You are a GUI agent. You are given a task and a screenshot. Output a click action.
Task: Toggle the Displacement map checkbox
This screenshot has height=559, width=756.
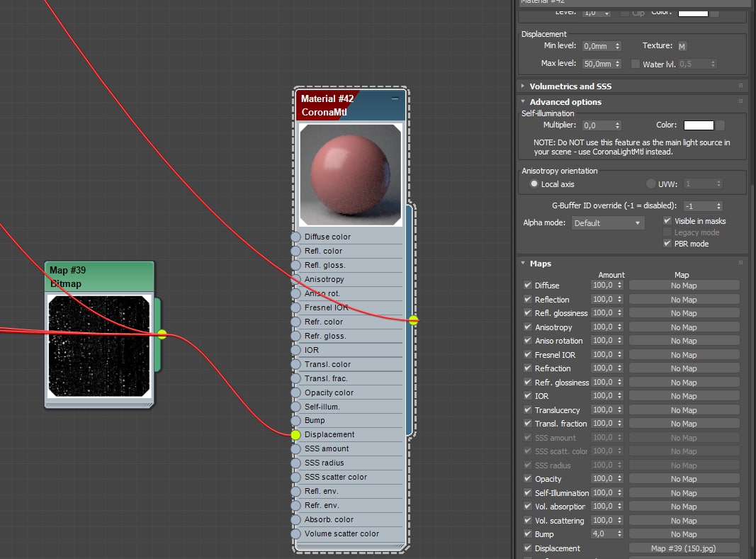pos(528,548)
